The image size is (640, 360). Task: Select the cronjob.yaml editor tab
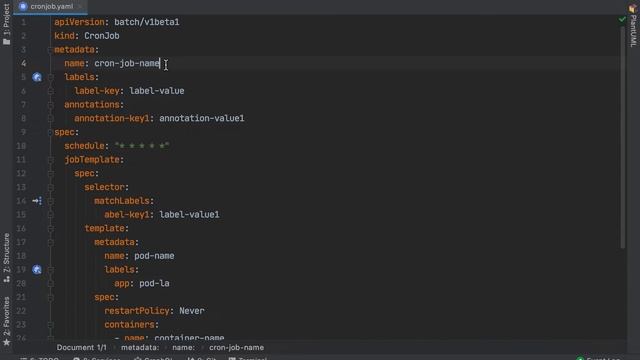pyautogui.click(x=51, y=7)
